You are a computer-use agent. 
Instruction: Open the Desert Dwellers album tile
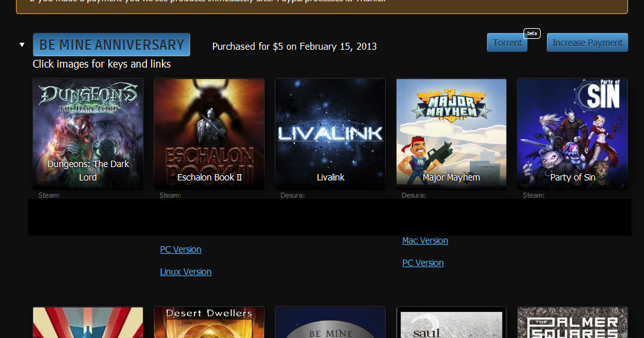point(209,323)
